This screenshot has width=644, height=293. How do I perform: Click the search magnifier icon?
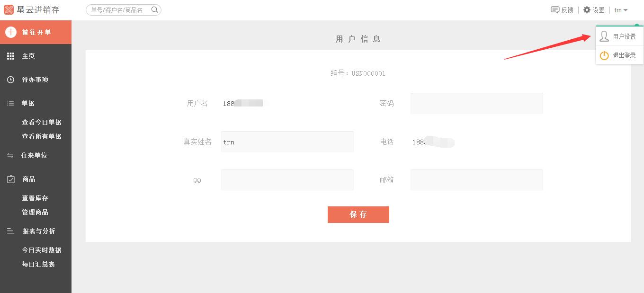point(154,9)
